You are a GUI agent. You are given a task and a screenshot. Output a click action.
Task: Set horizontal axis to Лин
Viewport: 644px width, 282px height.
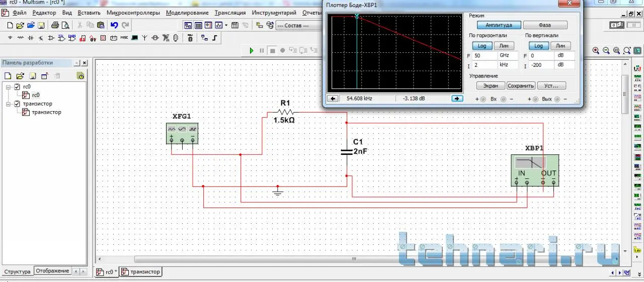[505, 46]
